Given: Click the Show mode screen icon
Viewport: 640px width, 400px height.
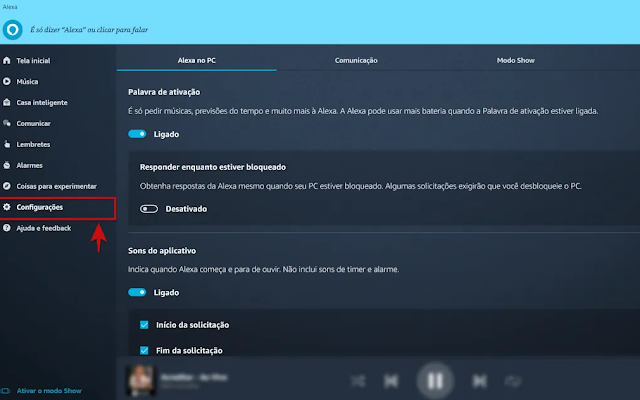Looking at the screenshot, I should pos(6,391).
